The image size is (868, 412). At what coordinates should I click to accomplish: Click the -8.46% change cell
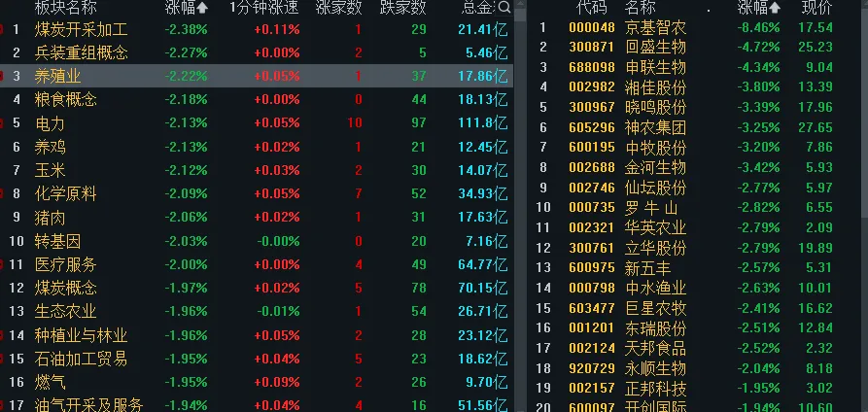click(x=758, y=27)
